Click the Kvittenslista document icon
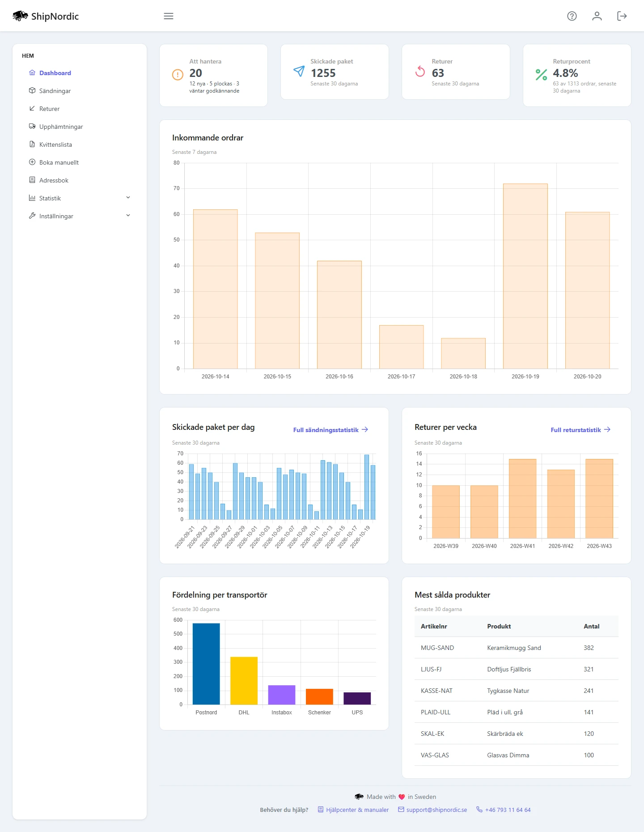This screenshot has width=644, height=832. pyautogui.click(x=32, y=144)
